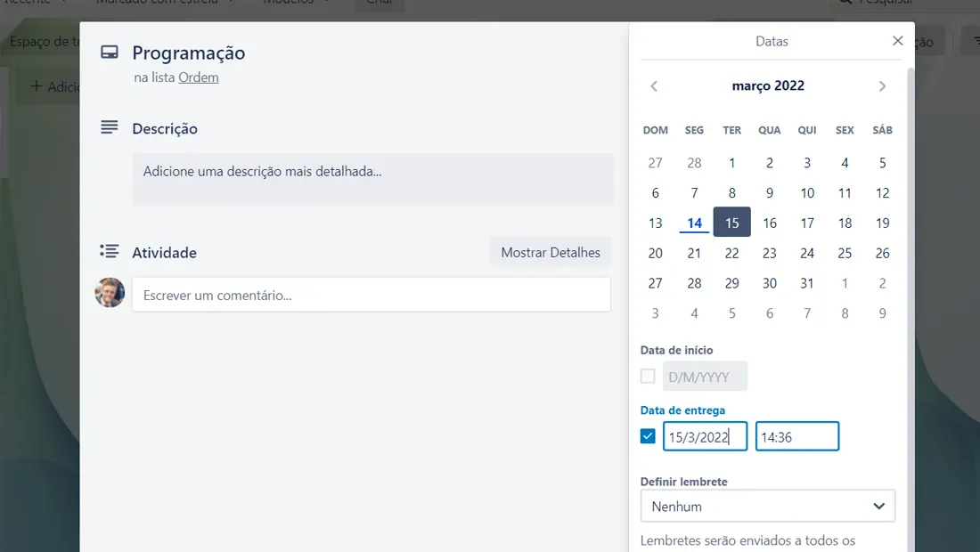
Task: Click the user avatar beside comment box
Action: 110,293
